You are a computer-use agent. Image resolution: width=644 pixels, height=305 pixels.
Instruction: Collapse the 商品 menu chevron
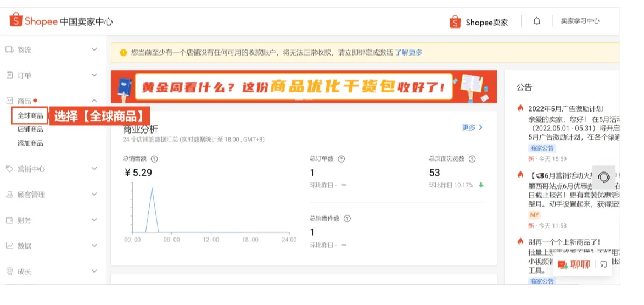(94, 101)
